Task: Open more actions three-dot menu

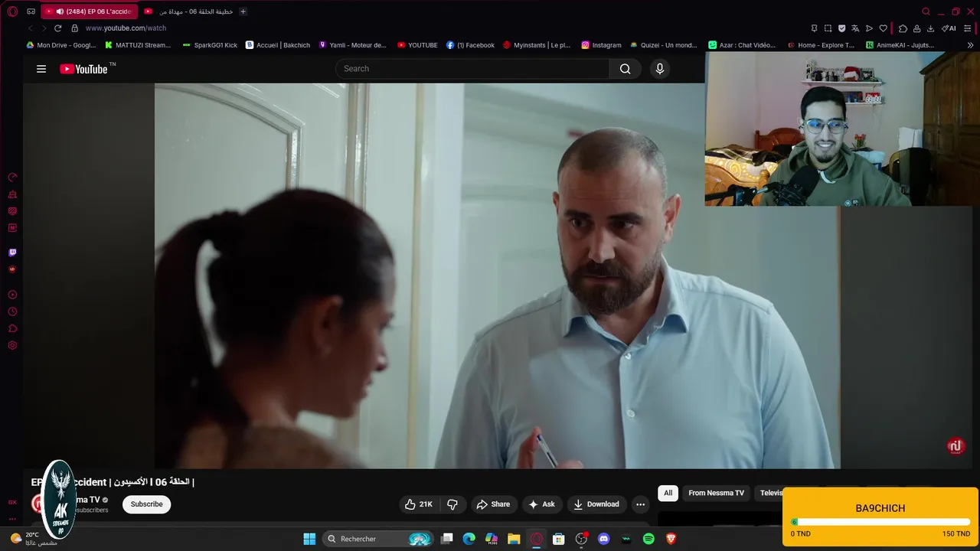Action: pos(640,504)
